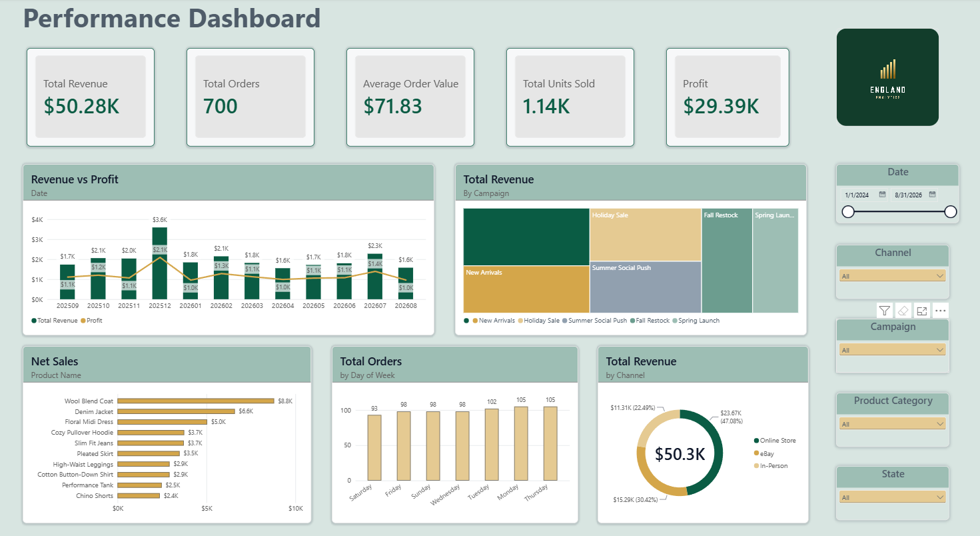Open more options ellipsis above Campaign slicer
The image size is (980, 536).
pyautogui.click(x=940, y=311)
